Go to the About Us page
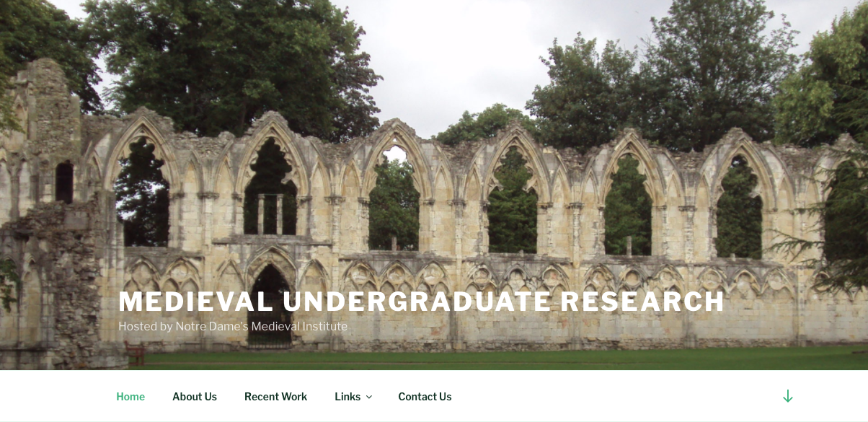 pos(195,397)
